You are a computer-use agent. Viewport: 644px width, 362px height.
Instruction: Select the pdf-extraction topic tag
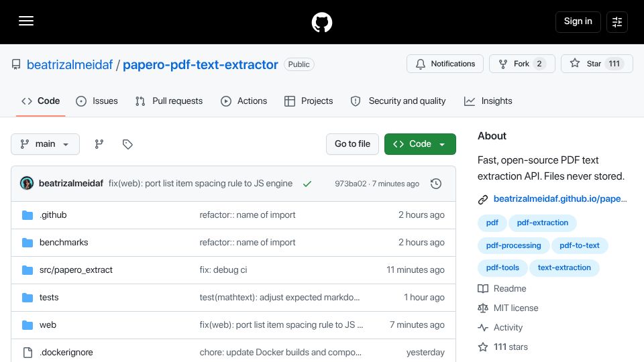pyautogui.click(x=543, y=223)
